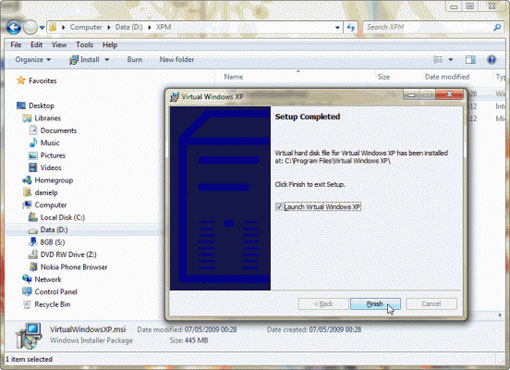Select the Nokia Phone Browser icon
510x370 pixels.
(33, 267)
